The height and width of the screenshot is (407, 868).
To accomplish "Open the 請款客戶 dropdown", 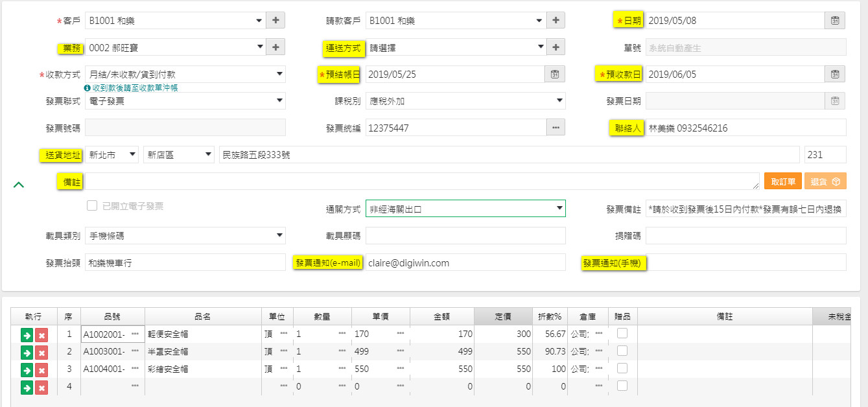I will tap(456, 20).
